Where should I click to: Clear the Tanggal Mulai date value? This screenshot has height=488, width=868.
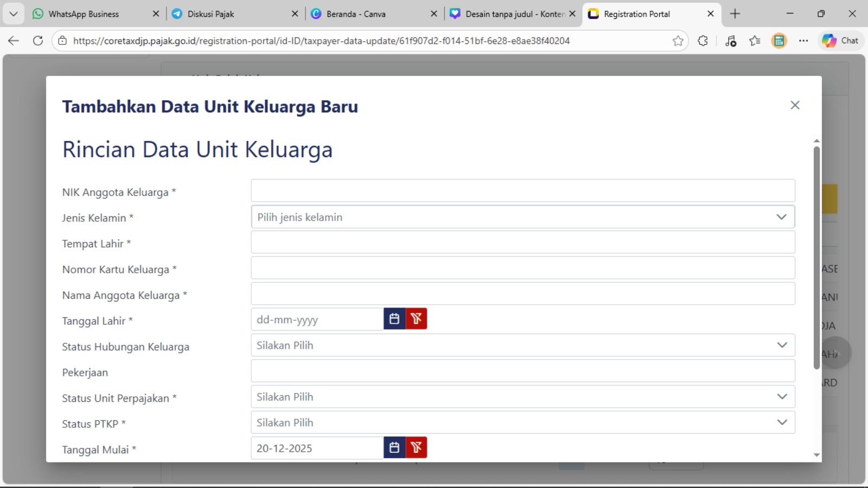pyautogui.click(x=416, y=448)
